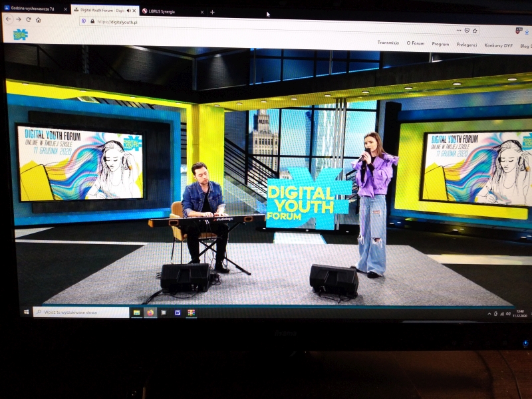Screen dimensions: 532x399
Task: Go to the browser home page icon
Action: 39,20
